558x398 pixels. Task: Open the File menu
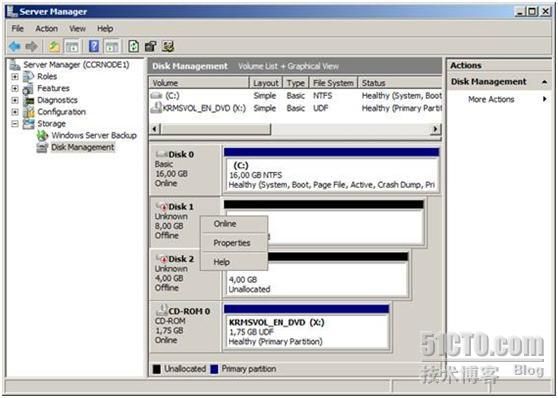(x=17, y=28)
